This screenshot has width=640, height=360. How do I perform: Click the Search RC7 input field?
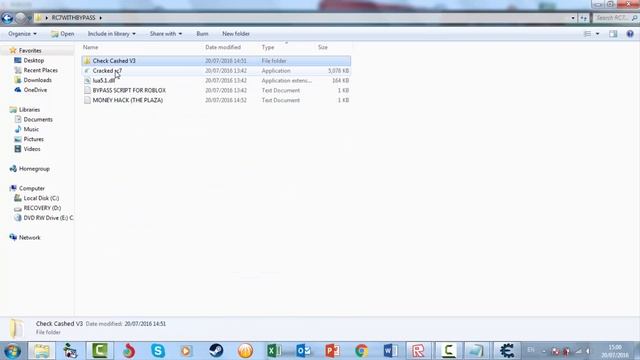point(616,18)
